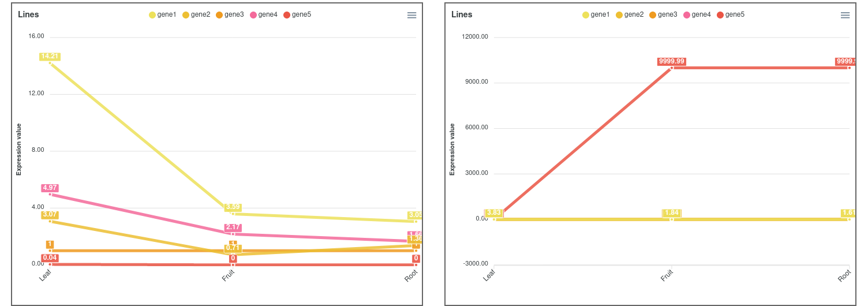Click the 1.84 Fruit data label, right chart
The height and width of the screenshot is (306, 868).
672,212
